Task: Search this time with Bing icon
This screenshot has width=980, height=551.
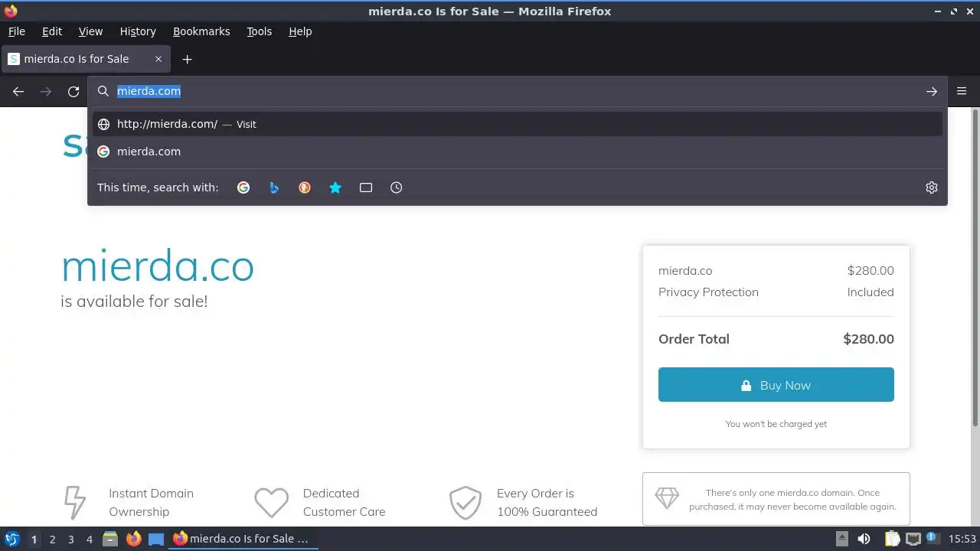Action: click(274, 187)
